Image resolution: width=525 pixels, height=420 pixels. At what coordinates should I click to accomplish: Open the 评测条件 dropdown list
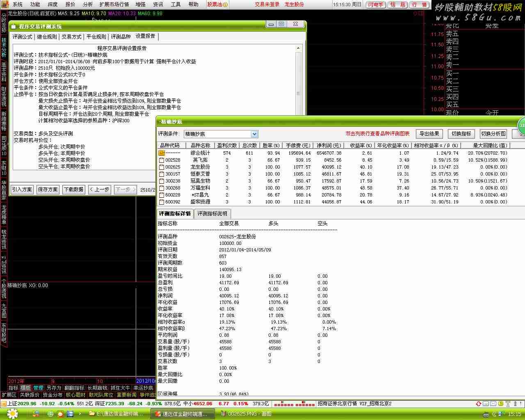click(254, 134)
